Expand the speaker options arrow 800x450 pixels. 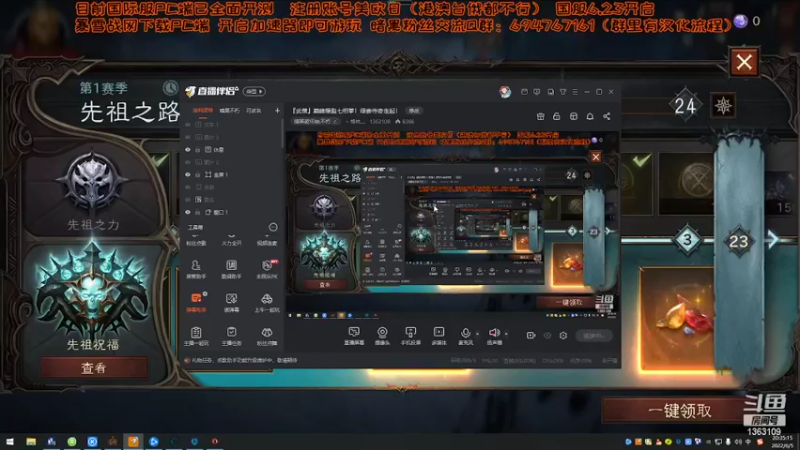coord(506,334)
